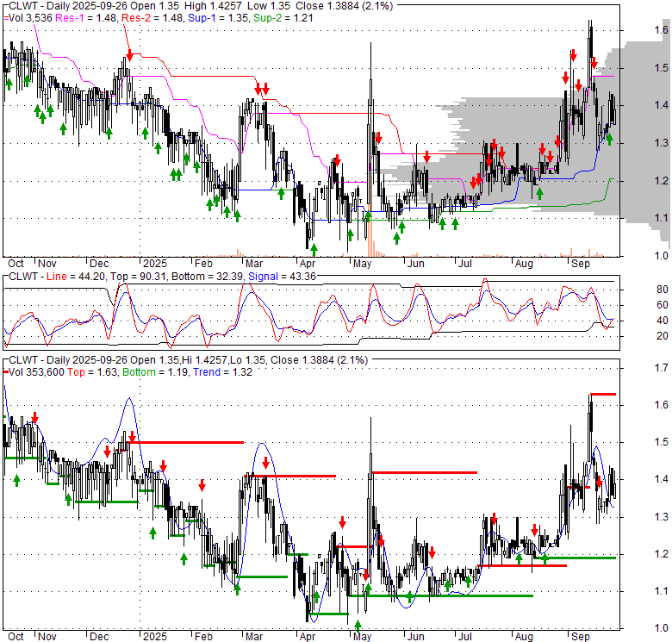Click 'Lo 1.35' in the lower chart header

[x=247, y=360]
